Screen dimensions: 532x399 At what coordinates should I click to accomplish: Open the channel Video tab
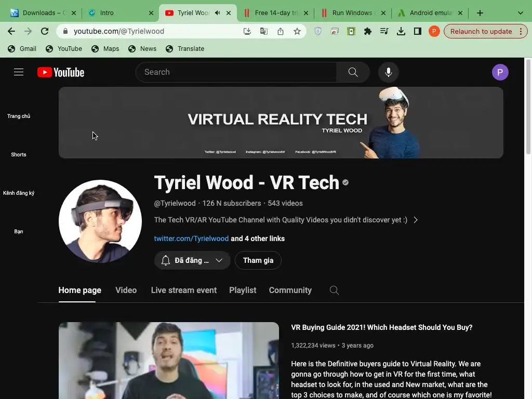coord(126,290)
